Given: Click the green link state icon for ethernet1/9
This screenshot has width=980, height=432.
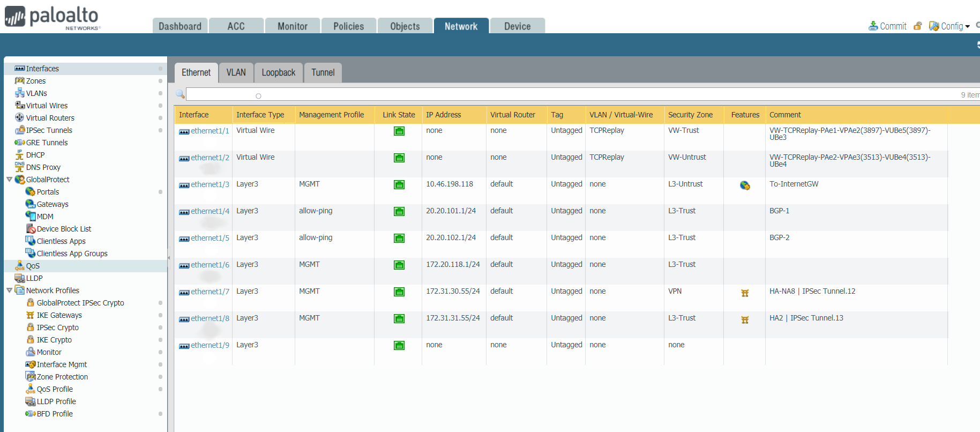Looking at the screenshot, I should [399, 345].
